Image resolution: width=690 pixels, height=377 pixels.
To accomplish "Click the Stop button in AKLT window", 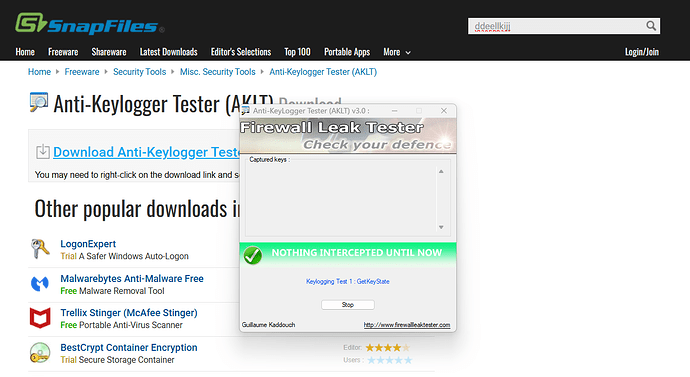I will tap(348, 304).
